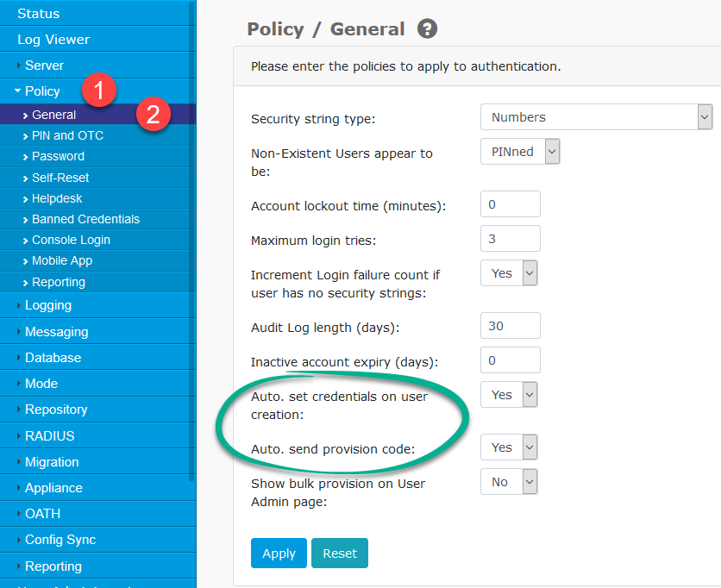Click the help question mark icon
The width and height of the screenshot is (721, 588).
point(427,29)
